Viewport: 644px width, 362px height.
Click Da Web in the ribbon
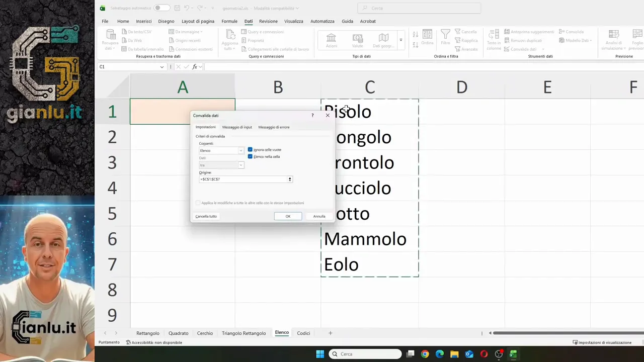[x=132, y=40]
